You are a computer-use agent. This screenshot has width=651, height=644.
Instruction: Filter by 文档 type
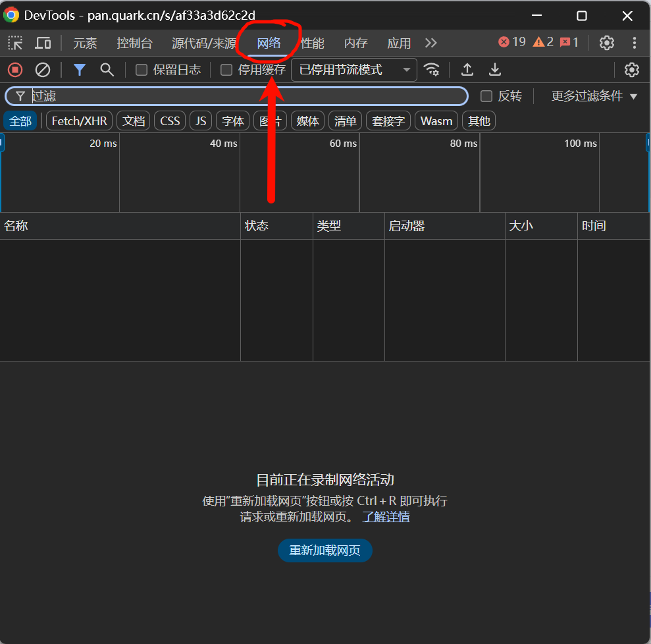[x=133, y=121]
